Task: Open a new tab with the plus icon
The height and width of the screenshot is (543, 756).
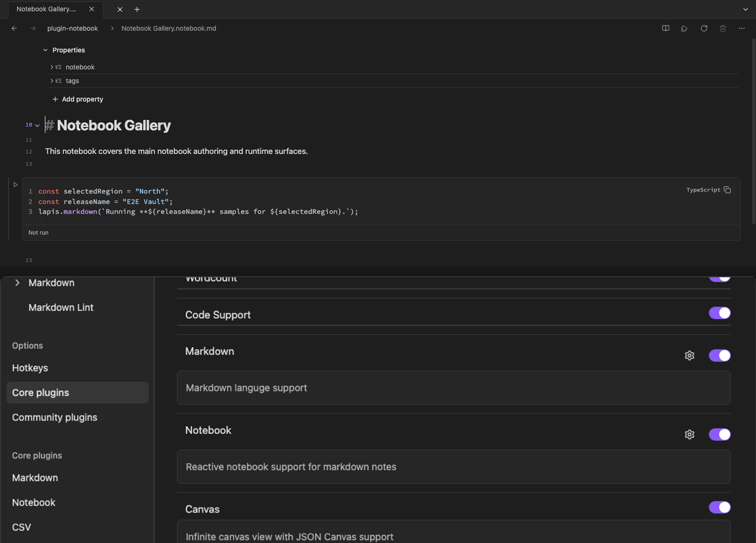Action: pos(137,9)
